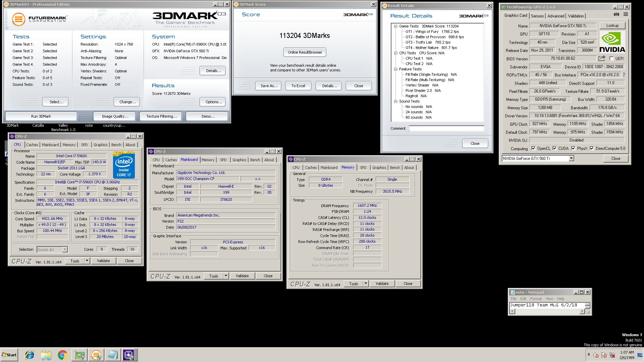Click the Notepad horizontal scrollbar
This screenshot has width=644, height=362.
click(547, 311)
